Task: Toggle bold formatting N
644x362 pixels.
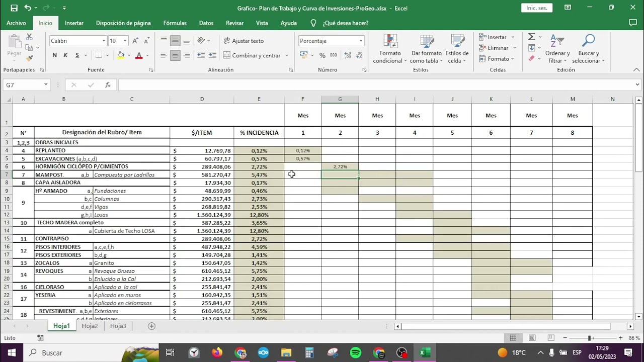Action: pyautogui.click(x=54, y=55)
